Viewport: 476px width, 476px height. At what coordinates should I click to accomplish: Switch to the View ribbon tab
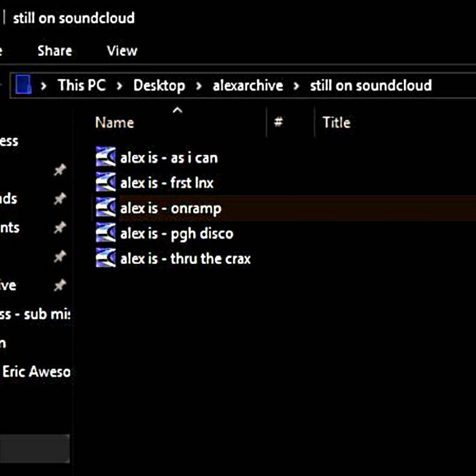[122, 50]
